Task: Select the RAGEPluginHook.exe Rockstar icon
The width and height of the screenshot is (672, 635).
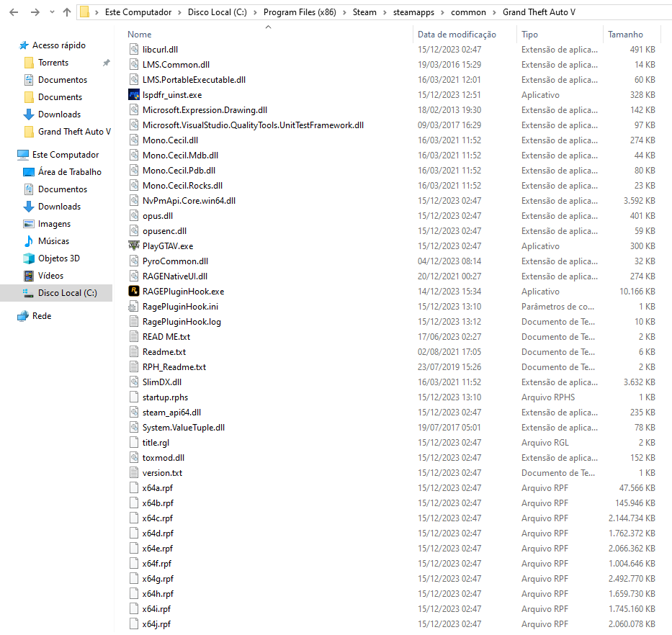Action: pos(134,292)
